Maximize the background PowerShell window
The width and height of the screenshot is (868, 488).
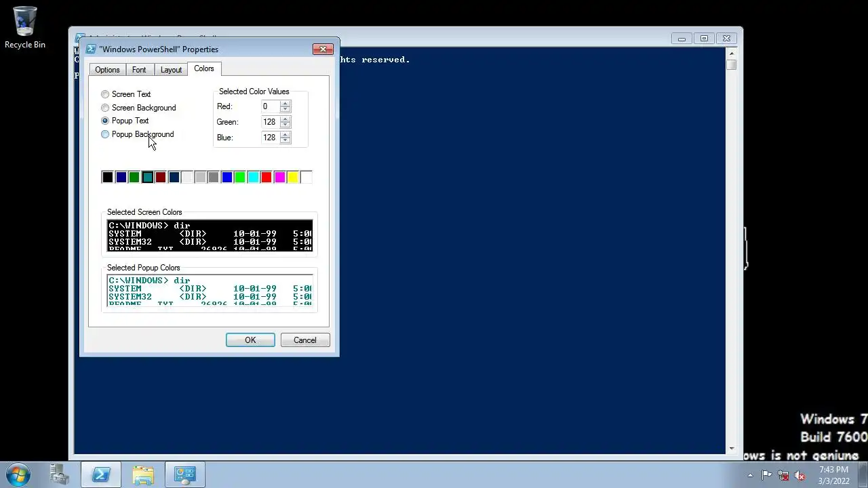pos(704,39)
